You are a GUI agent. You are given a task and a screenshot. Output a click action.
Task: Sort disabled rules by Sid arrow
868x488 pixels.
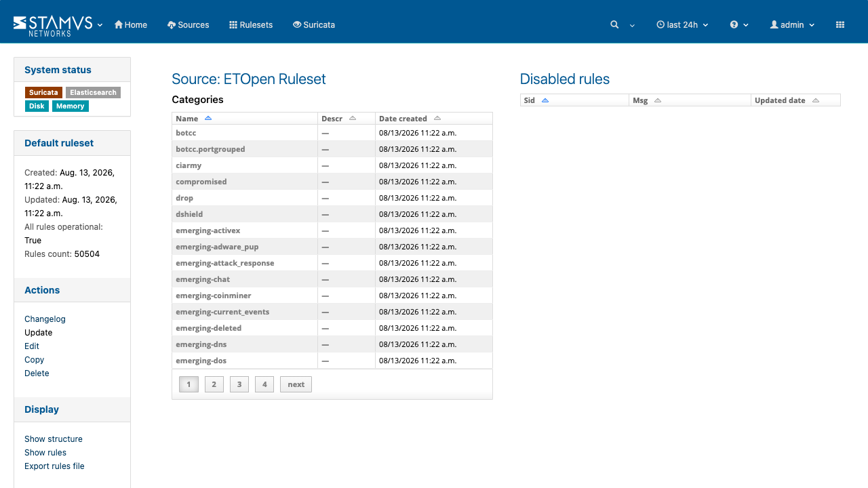[x=545, y=100]
